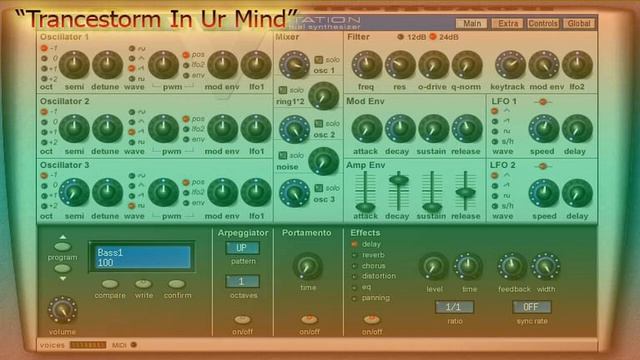This screenshot has height=360, width=640.
Task: Click the ring1*2 mixer knob
Action: (323, 96)
